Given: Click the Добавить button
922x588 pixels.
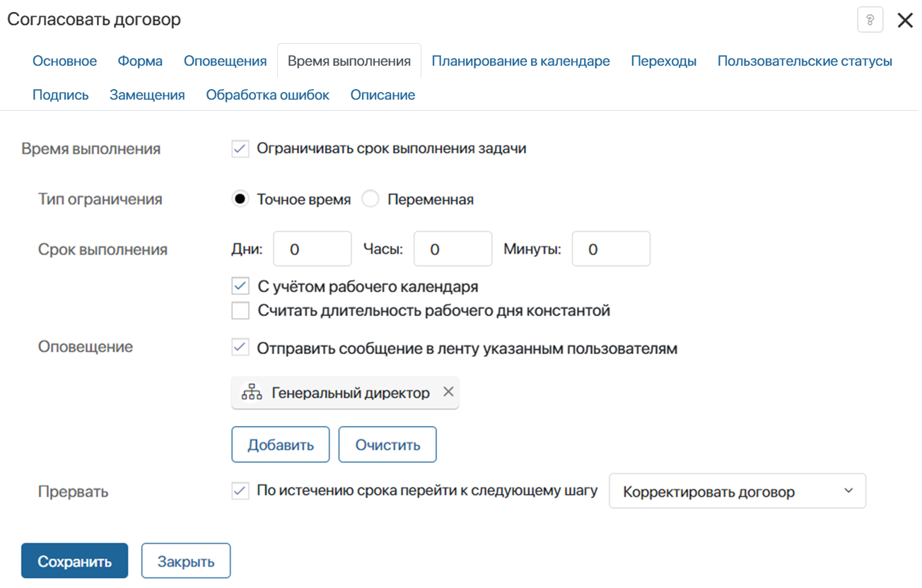Looking at the screenshot, I should tap(281, 445).
